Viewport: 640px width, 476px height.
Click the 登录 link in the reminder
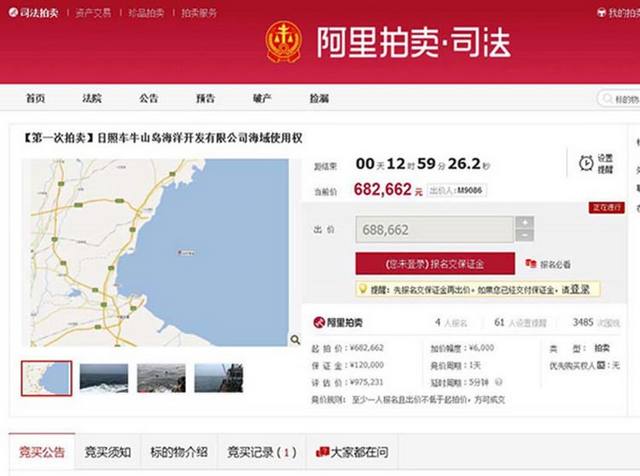580,289
